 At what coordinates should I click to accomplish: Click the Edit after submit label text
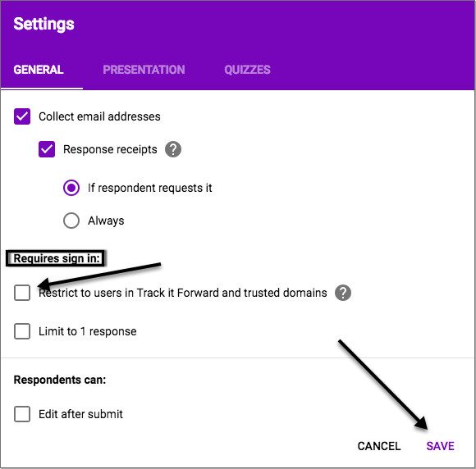[80, 414]
